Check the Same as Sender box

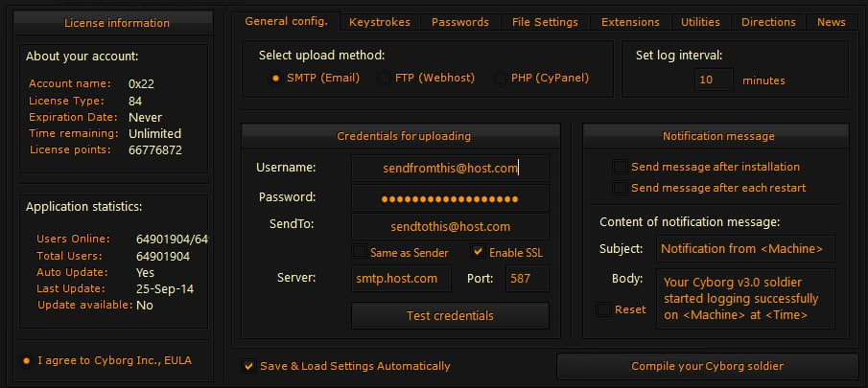coord(360,252)
